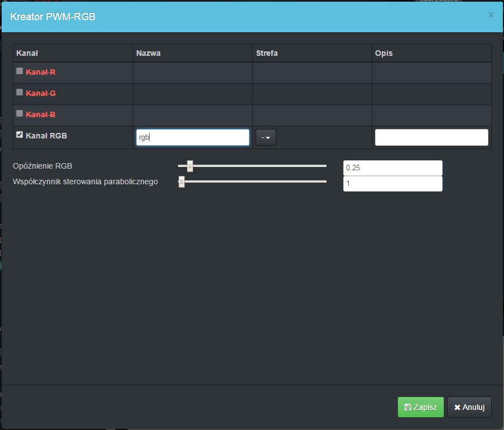Screen dimensions: 504x430
Task: Close the Kreator PWM-RGB dialog with the X
Action: coord(491,15)
